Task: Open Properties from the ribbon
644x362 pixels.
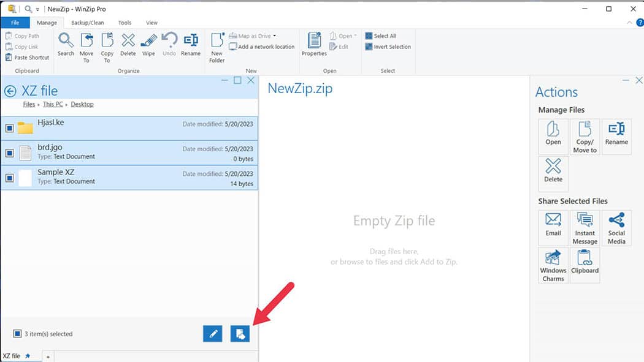Action: tap(314, 44)
